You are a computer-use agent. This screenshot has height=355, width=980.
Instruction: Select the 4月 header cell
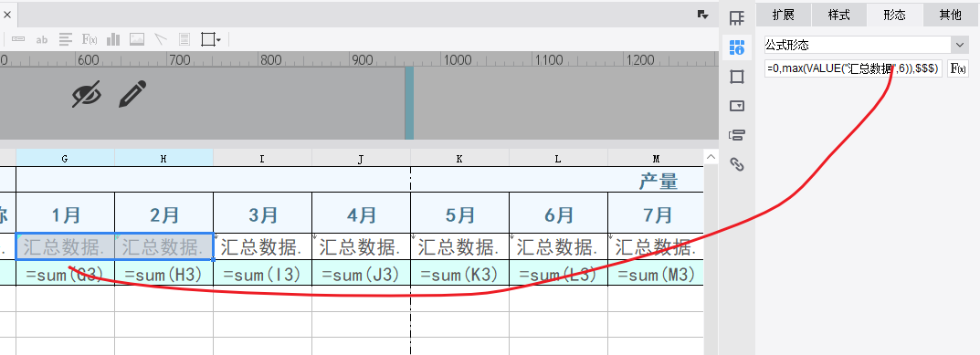(x=362, y=214)
